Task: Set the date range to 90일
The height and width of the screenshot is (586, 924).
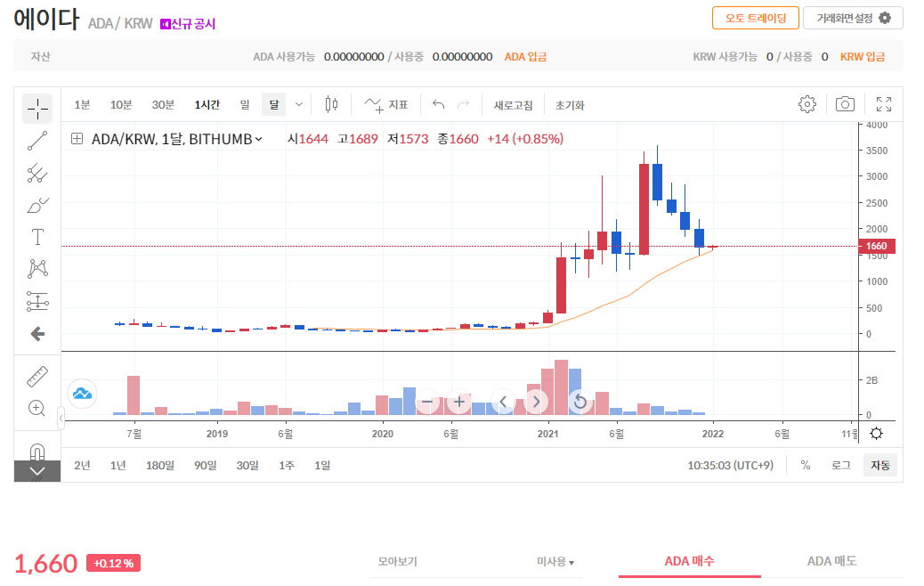Action: click(x=205, y=465)
